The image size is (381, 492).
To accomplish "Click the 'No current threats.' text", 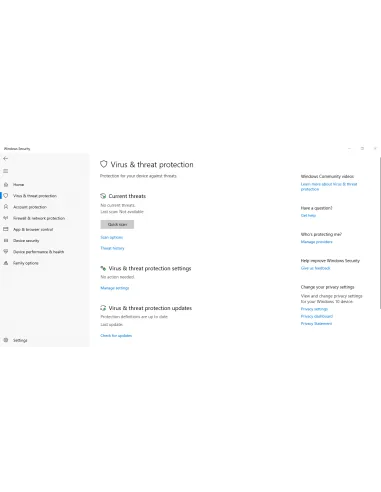I will (118, 205).
